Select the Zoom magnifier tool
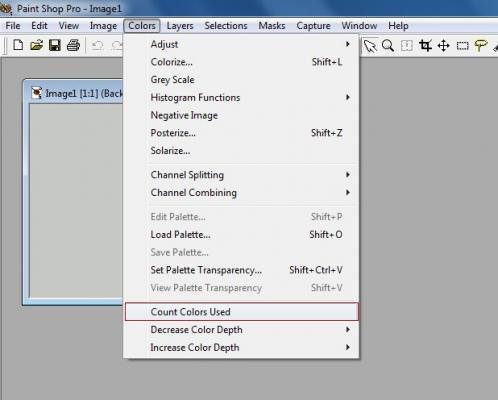Image resolution: width=498 pixels, height=400 pixels. (388, 45)
